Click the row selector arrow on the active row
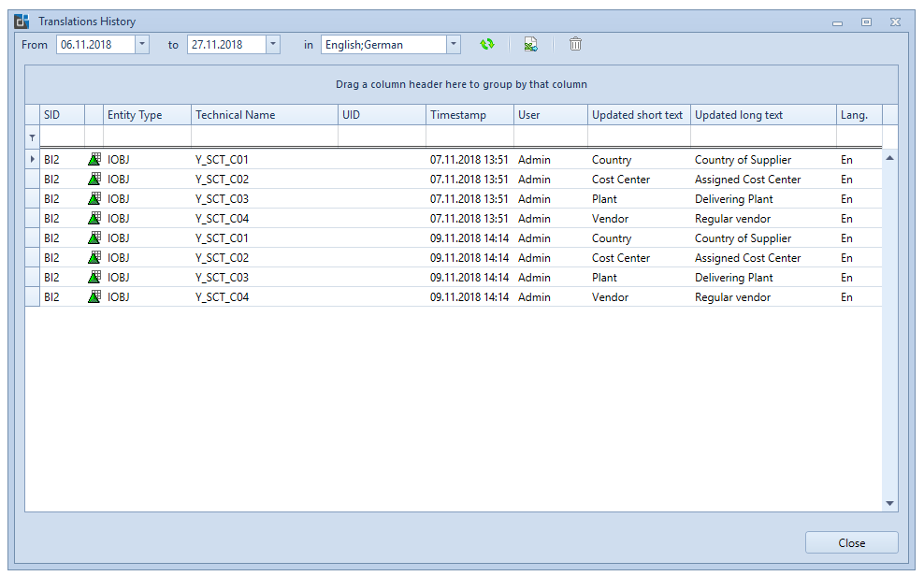The width and height of the screenshot is (924, 576). [x=31, y=159]
